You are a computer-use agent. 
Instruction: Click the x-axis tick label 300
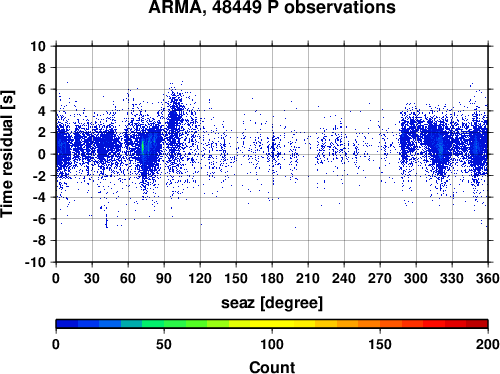click(x=416, y=278)
